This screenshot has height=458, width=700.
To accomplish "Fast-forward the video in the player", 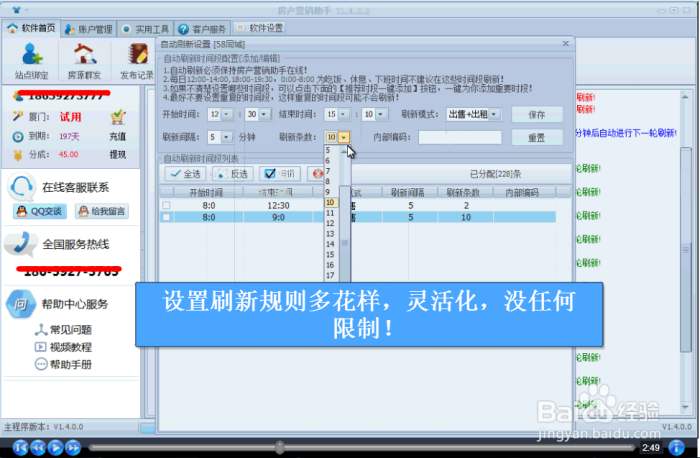I will coord(72,447).
